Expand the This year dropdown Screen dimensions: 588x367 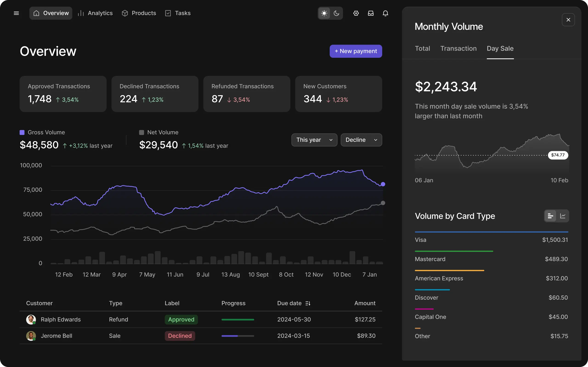coord(314,140)
